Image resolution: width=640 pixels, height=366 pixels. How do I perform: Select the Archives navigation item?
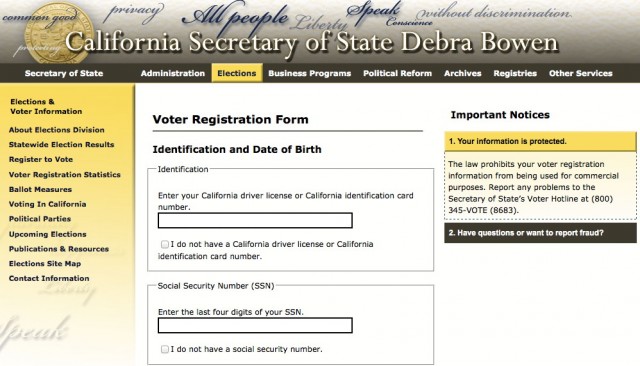point(462,73)
